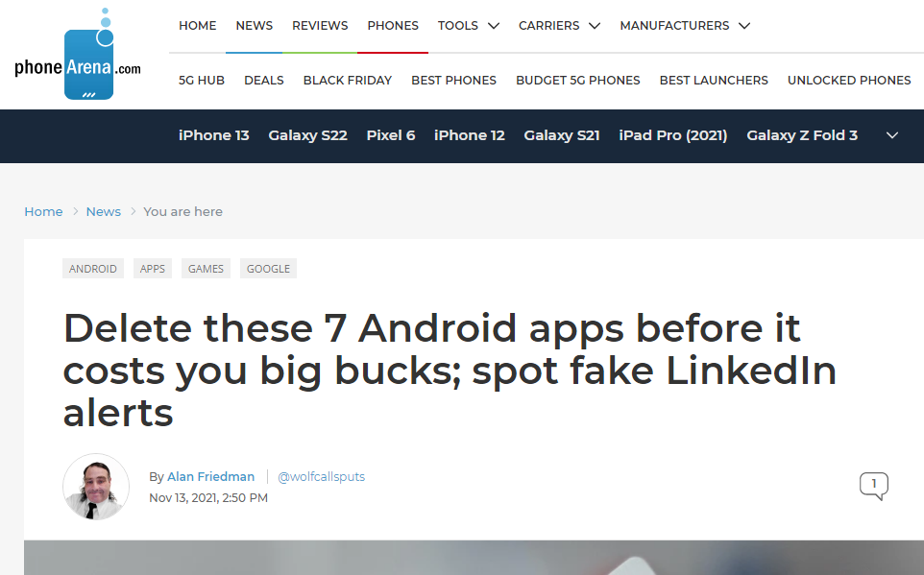
Task: Open the 5G Hub link
Action: (x=202, y=80)
